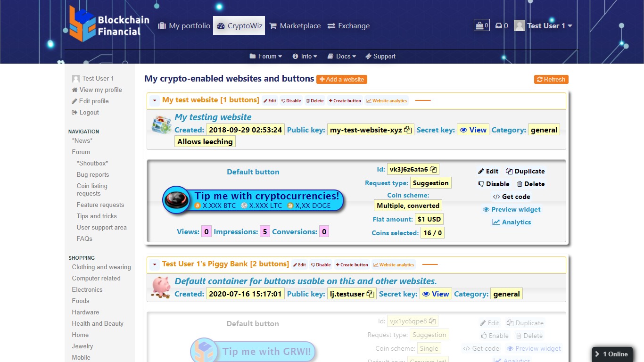
Task: Go to the Marketplace tab
Action: 295,26
